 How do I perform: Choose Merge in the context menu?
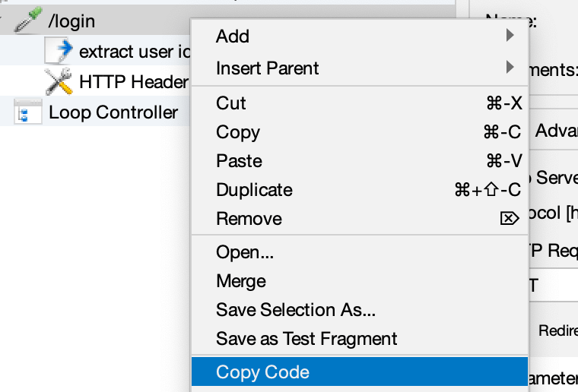coord(241,280)
